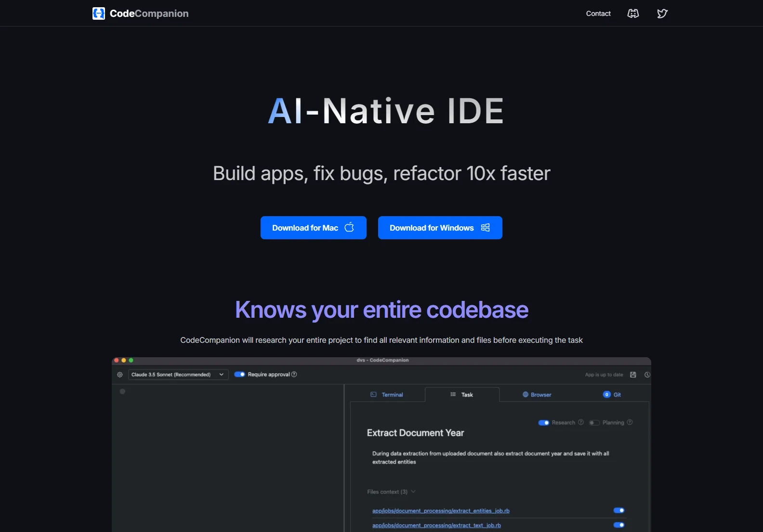Viewport: 763px width, 532px height.
Task: Open the Discord icon link
Action: pyautogui.click(x=633, y=13)
